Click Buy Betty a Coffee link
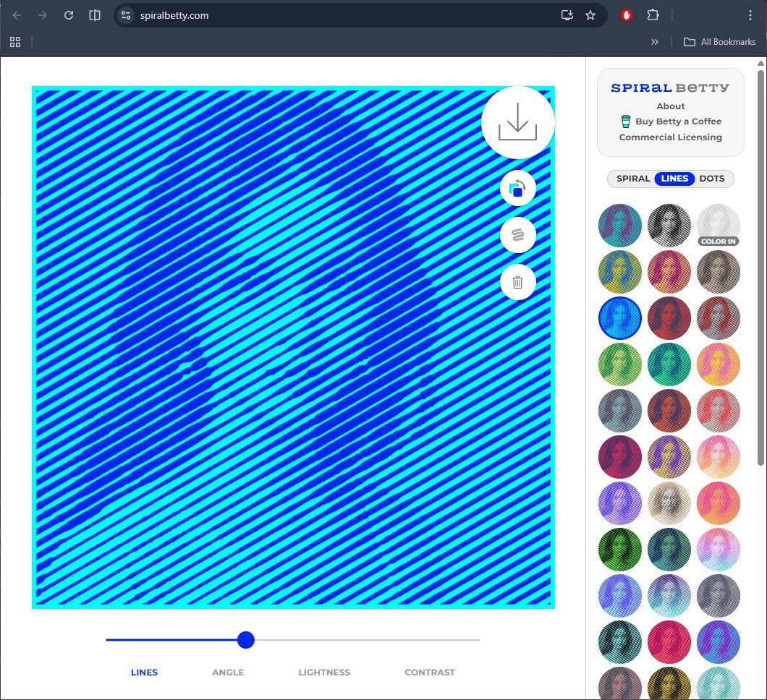Screen dimensions: 767x700 (x=678, y=121)
